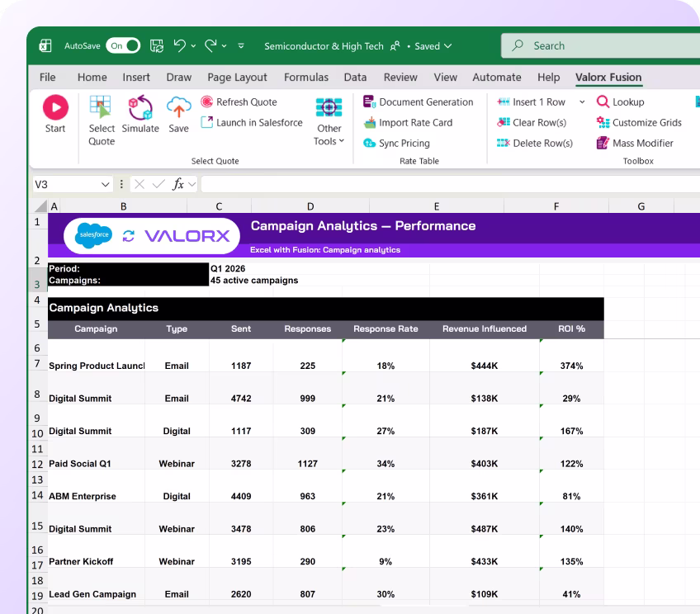Viewport: 700px width, 614px height.
Task: Open Mass Modifier
Action: pyautogui.click(x=635, y=143)
